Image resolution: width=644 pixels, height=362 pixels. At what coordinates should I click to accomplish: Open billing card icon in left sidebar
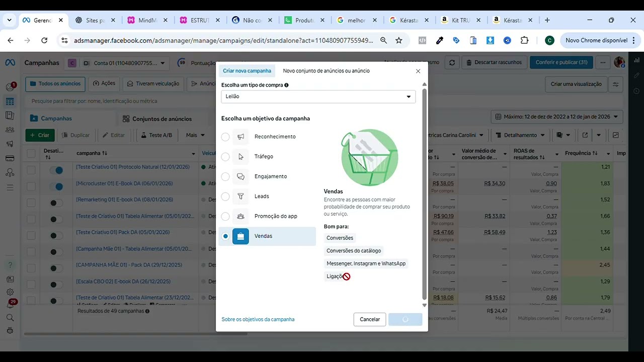10,158
